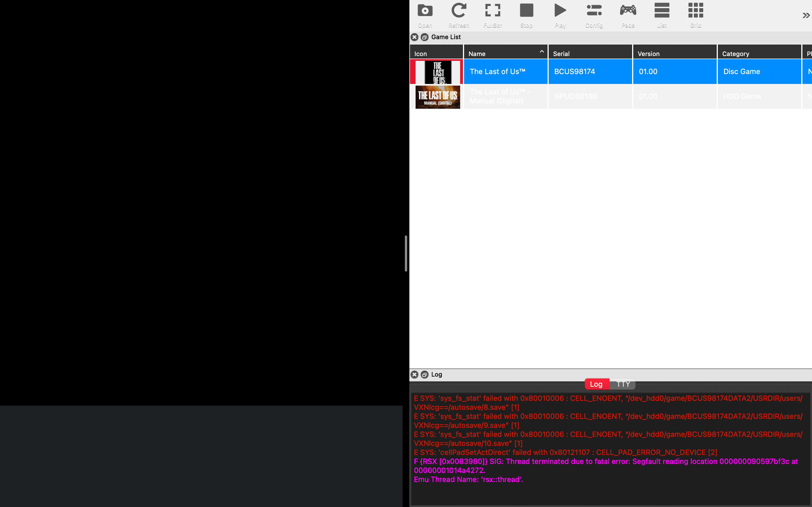The width and height of the screenshot is (812, 507).
Task: Switch to the TTY tab
Action: 623,384
